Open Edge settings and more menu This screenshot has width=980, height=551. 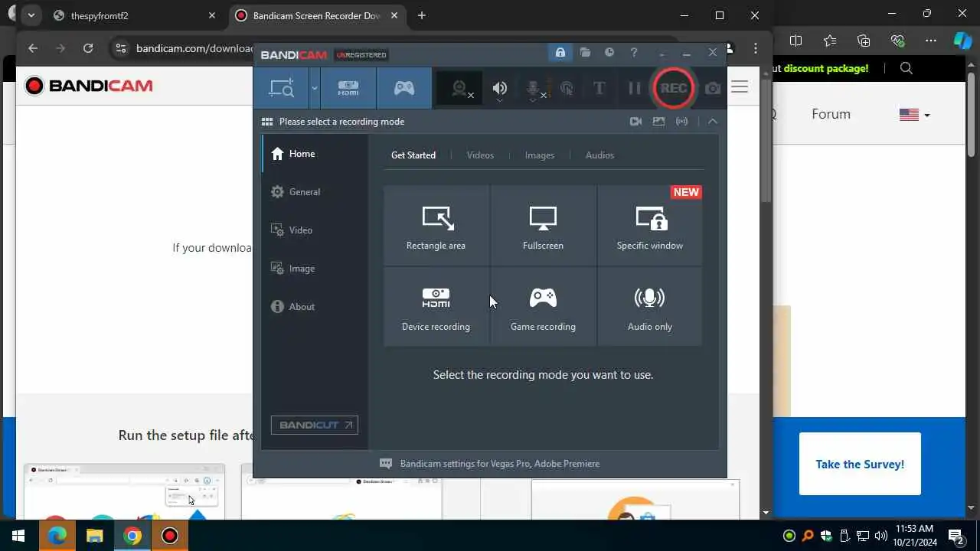coord(931,41)
